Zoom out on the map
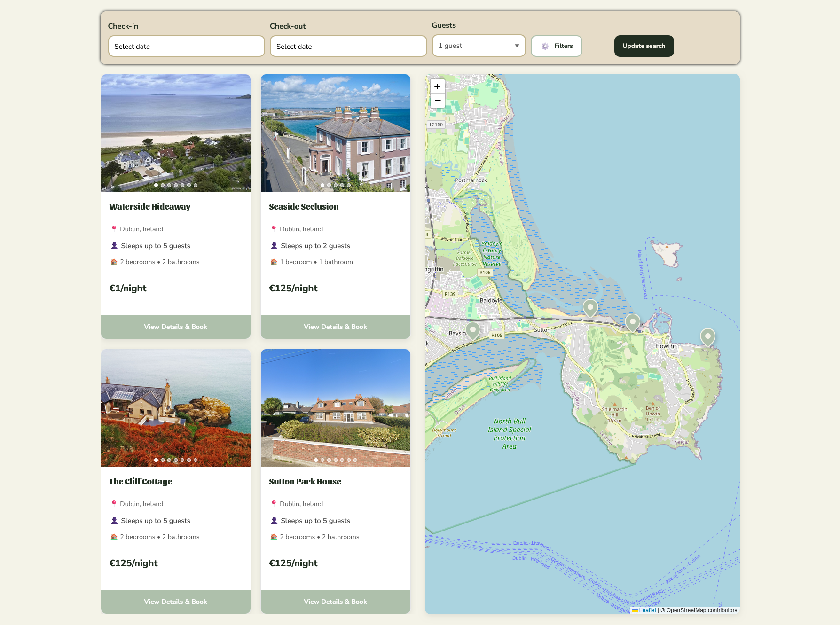Screen dimensions: 840x625 click(x=437, y=101)
